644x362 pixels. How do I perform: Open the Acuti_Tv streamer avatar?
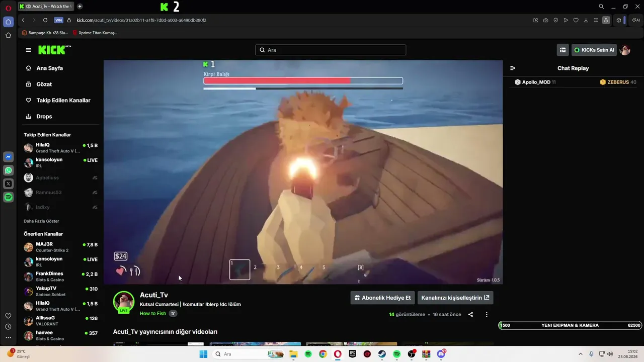124,302
